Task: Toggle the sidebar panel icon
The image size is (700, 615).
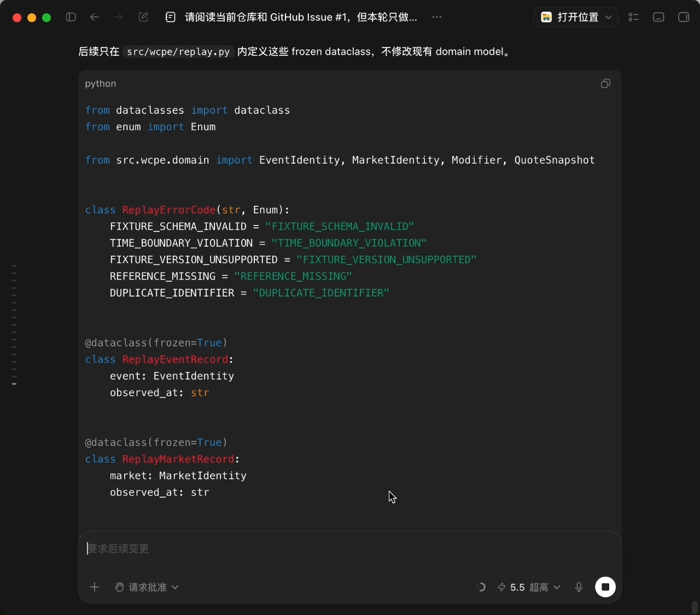Action: pyautogui.click(x=71, y=17)
